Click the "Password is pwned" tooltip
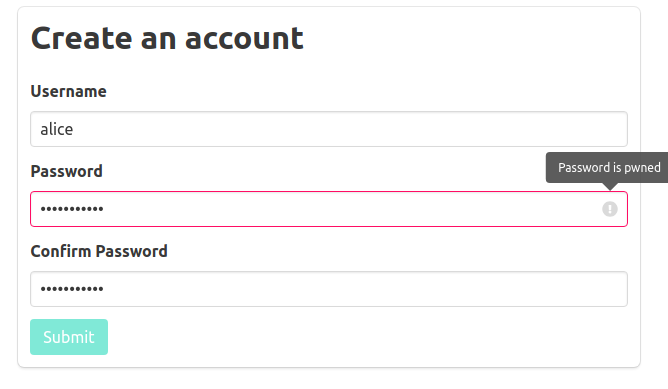Screen dimensions: 668x389 coord(608,167)
